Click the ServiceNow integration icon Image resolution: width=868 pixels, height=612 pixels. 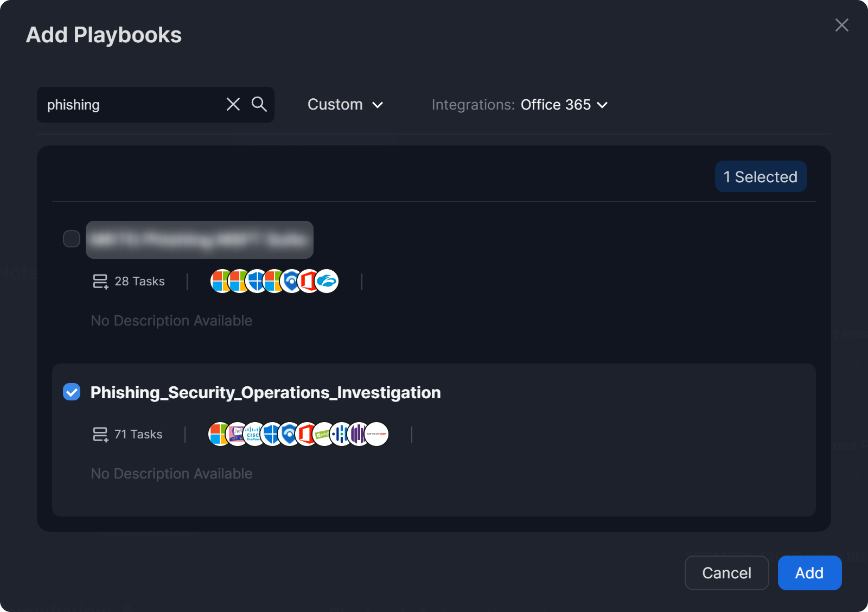click(376, 434)
